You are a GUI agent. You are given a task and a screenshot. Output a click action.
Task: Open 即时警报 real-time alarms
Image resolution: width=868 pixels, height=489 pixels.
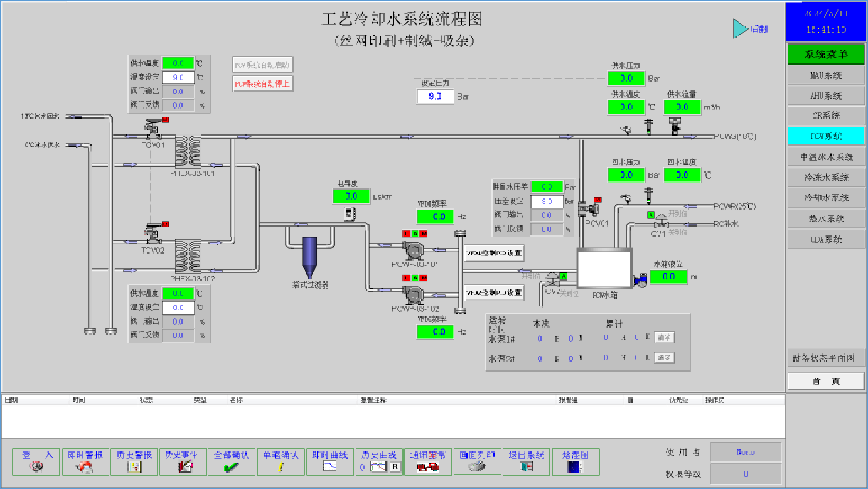85,462
